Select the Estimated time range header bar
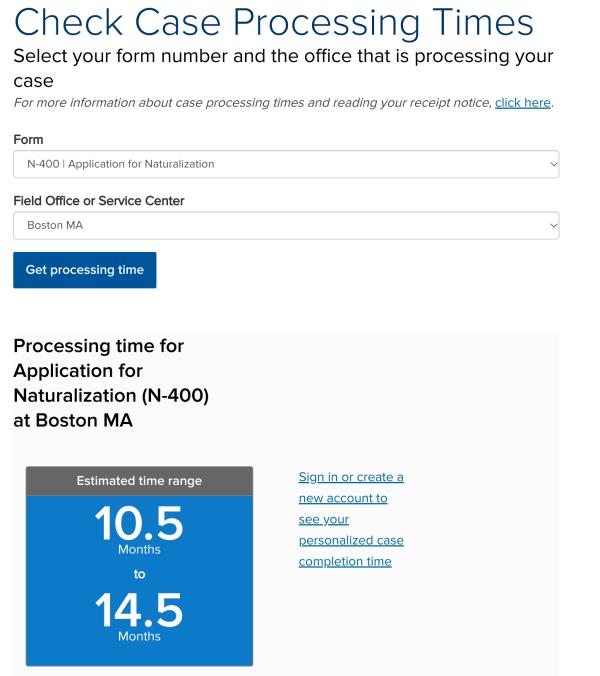 tap(139, 481)
